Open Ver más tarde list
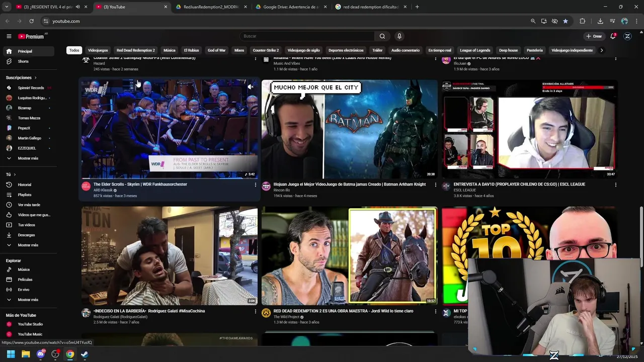 [29, 205]
